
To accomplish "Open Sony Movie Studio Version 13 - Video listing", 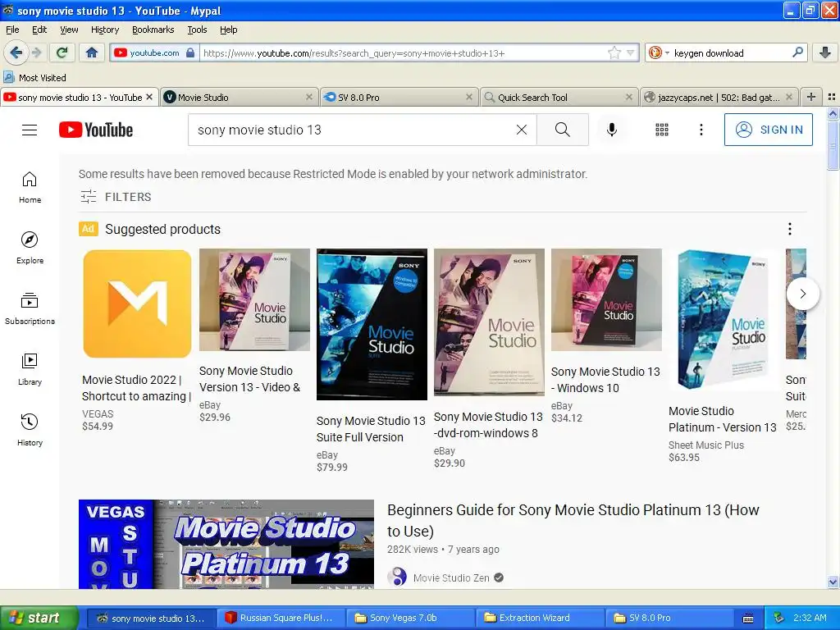I will tap(254, 336).
